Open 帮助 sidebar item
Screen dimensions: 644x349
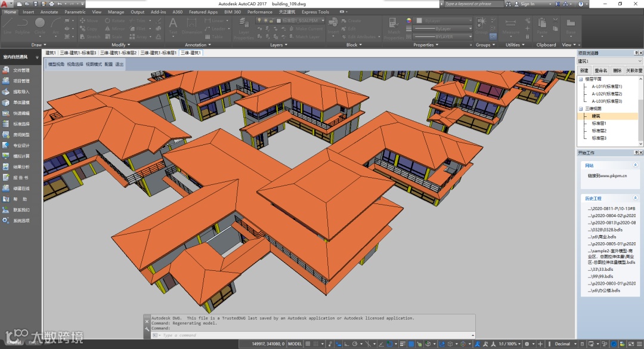(x=17, y=199)
